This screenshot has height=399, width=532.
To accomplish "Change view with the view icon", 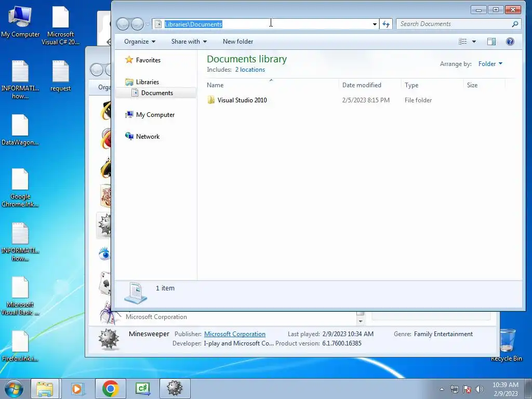I will tap(462, 42).
